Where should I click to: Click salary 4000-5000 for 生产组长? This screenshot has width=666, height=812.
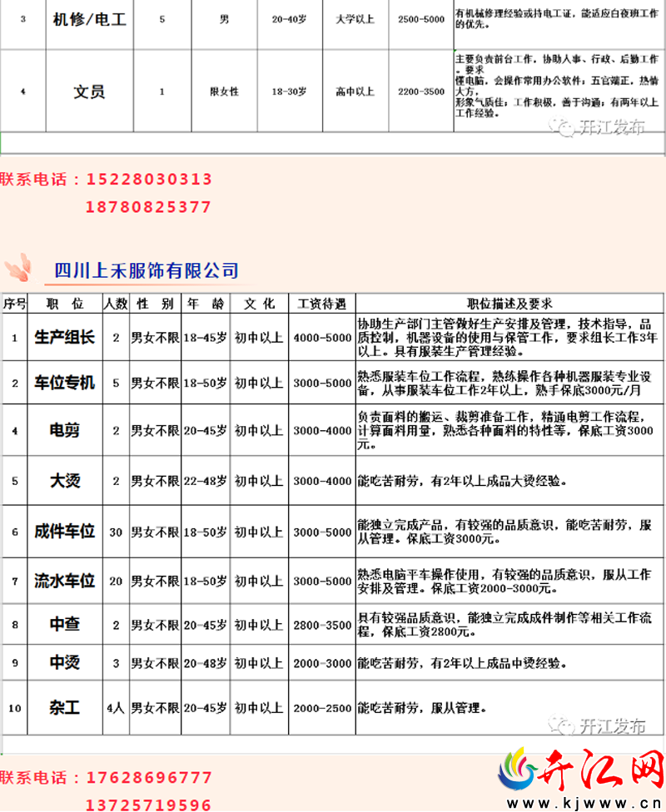[x=322, y=338]
